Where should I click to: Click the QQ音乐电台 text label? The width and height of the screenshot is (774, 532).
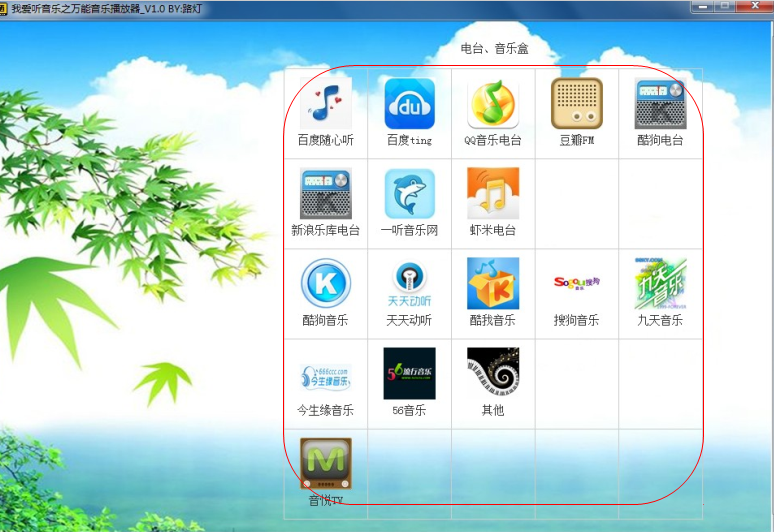point(493,140)
